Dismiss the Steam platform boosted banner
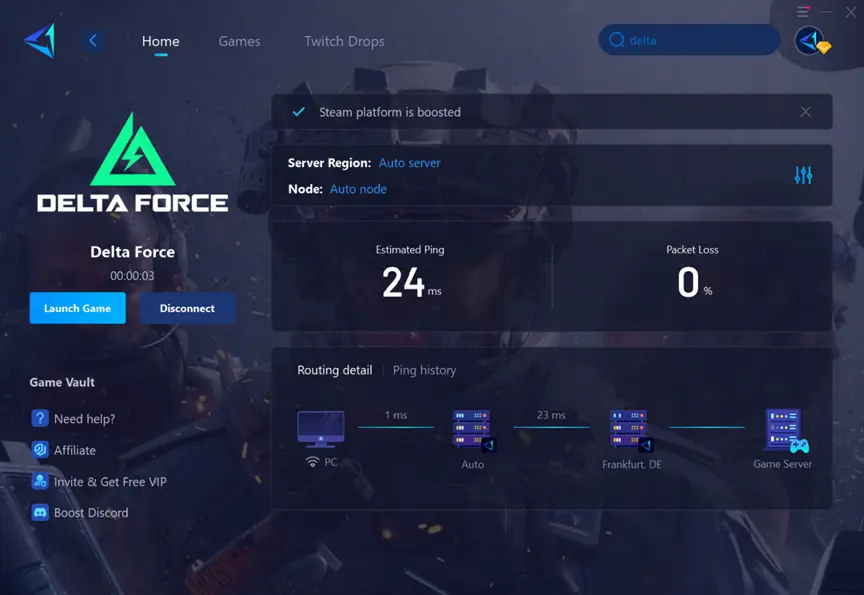This screenshot has height=595, width=864. click(x=806, y=112)
